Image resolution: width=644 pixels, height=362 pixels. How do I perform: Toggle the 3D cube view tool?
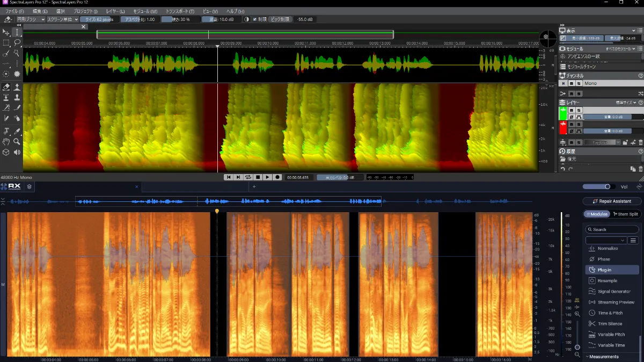coord(6,152)
